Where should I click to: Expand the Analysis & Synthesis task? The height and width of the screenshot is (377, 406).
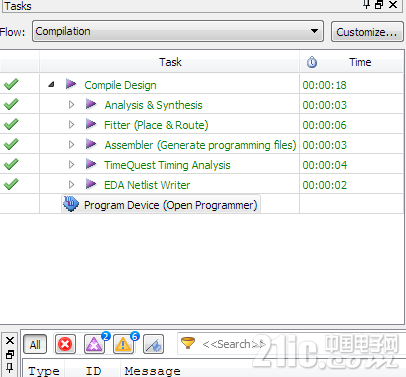pos(71,105)
